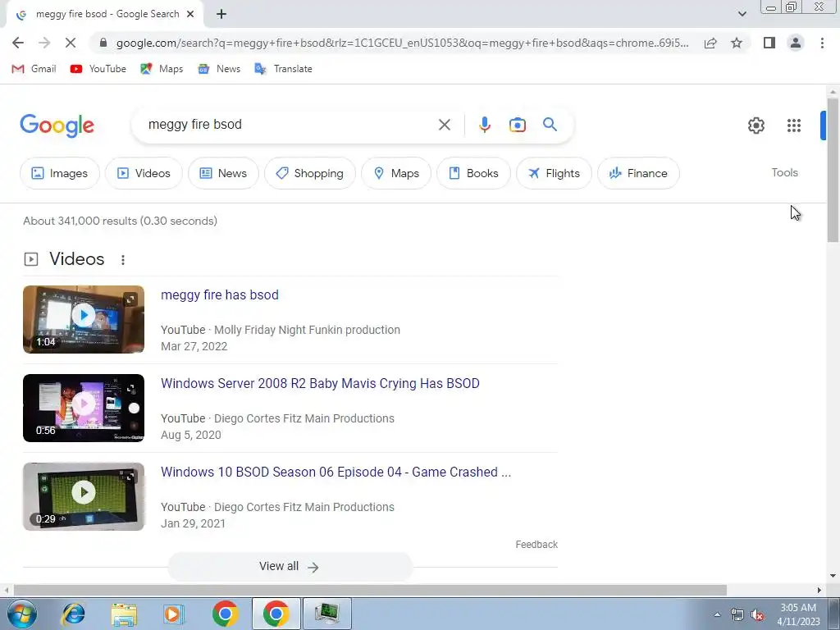Clear the search query
The width and height of the screenshot is (840, 630).
[444, 125]
